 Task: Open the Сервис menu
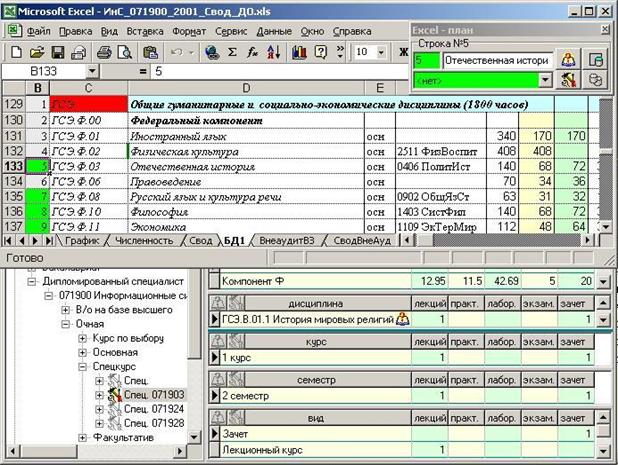tap(231, 31)
